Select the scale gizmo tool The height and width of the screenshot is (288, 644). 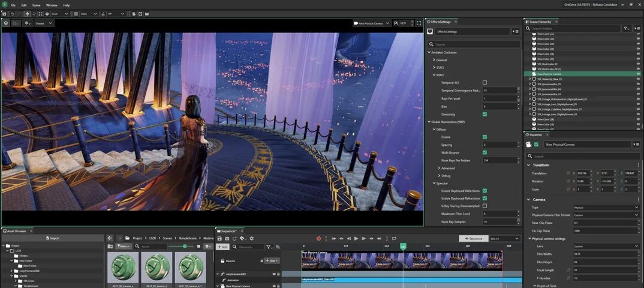point(40,14)
